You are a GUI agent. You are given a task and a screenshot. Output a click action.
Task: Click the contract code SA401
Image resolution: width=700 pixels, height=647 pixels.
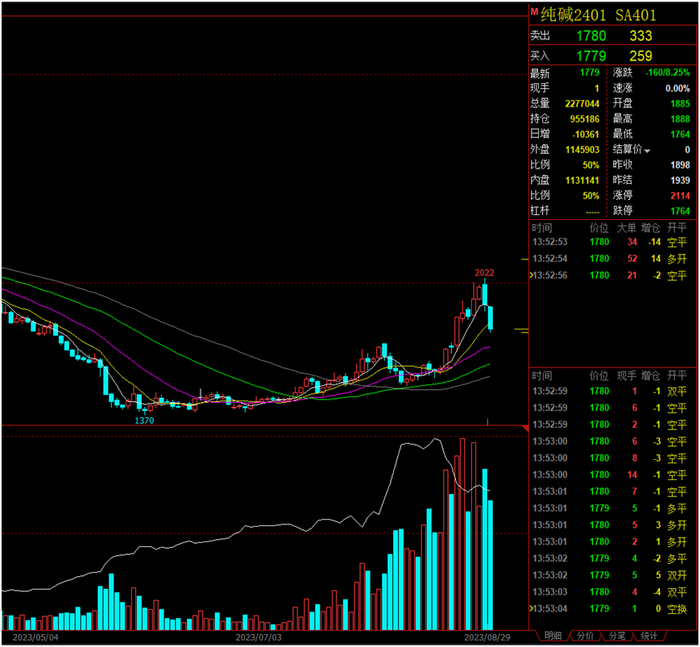coord(636,15)
